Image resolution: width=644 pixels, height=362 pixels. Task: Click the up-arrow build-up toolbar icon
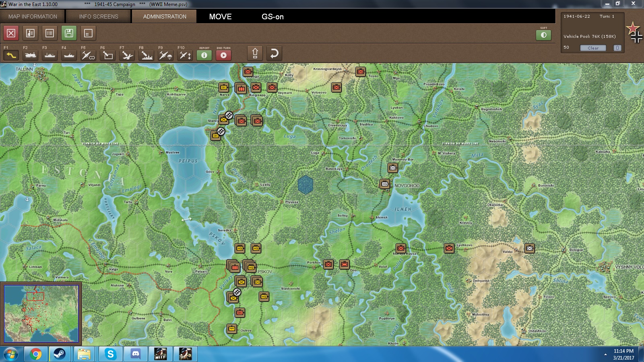tap(255, 53)
